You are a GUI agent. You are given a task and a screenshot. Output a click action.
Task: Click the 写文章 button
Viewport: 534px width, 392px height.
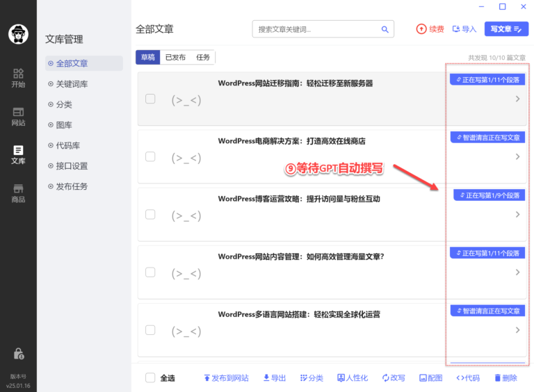coord(505,29)
